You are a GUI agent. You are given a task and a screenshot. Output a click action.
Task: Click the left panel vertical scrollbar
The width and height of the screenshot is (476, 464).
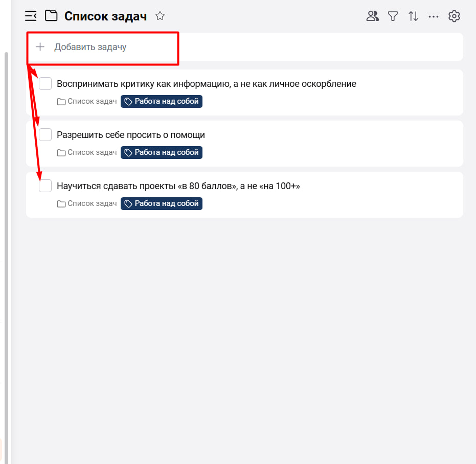[6, 204]
